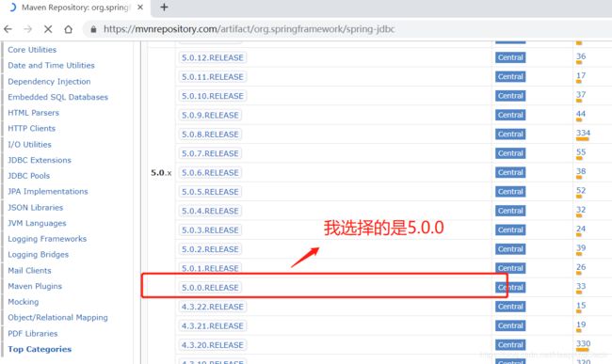The width and height of the screenshot is (612, 364).
Task: Open the I/O Utilities category
Action: (30, 144)
